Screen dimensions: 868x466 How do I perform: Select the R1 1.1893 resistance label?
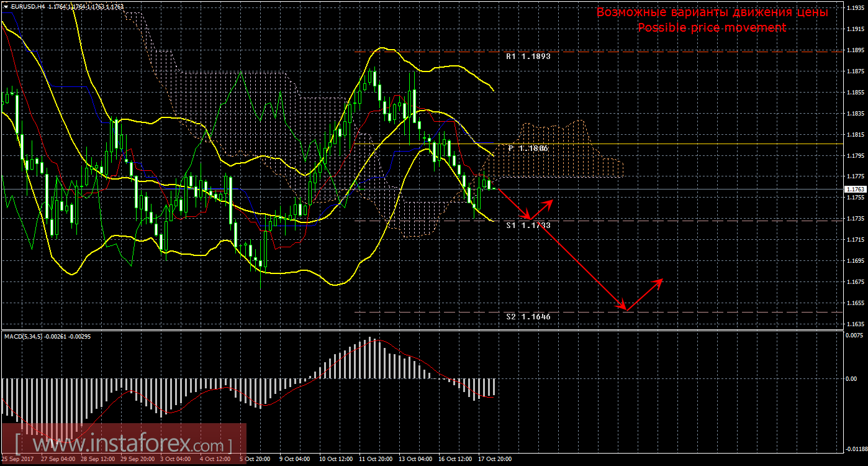tap(528, 56)
